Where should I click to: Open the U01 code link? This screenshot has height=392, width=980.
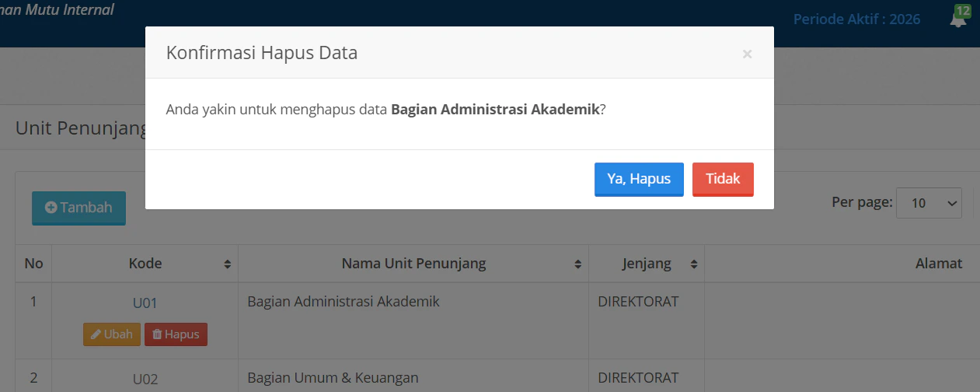[145, 303]
